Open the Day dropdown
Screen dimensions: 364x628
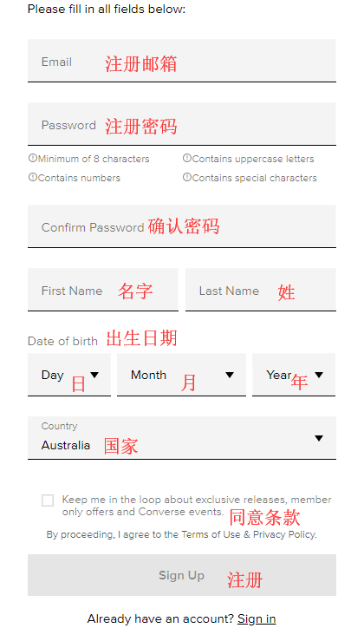tap(69, 375)
